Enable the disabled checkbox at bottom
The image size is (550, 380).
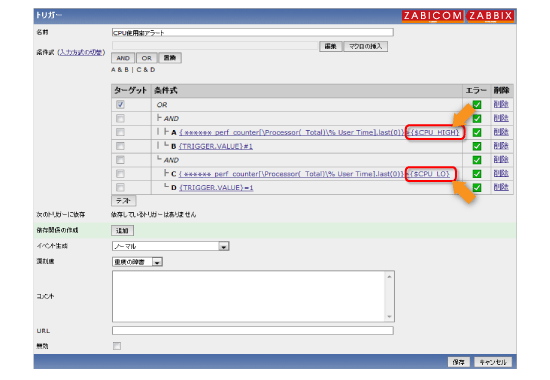point(117,346)
